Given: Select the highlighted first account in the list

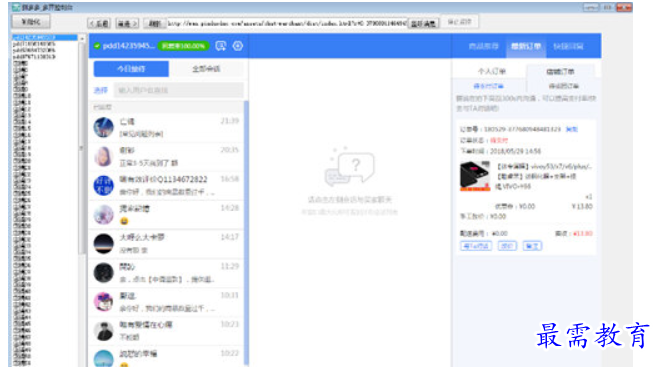Looking at the screenshot, I should pos(44,38).
